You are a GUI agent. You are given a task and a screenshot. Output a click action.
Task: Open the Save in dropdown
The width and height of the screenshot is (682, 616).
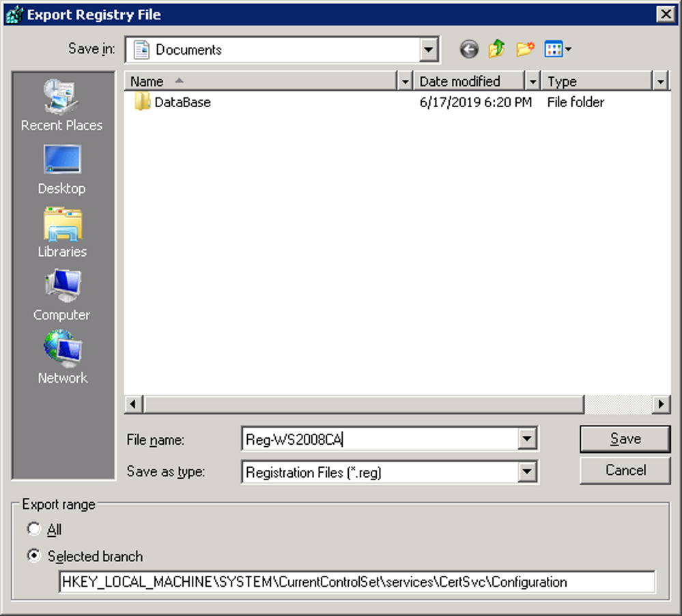[428, 48]
